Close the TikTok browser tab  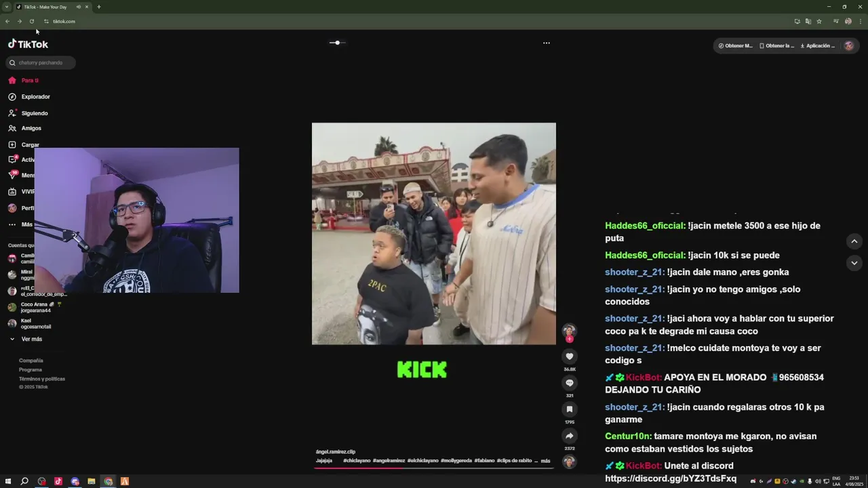[87, 7]
